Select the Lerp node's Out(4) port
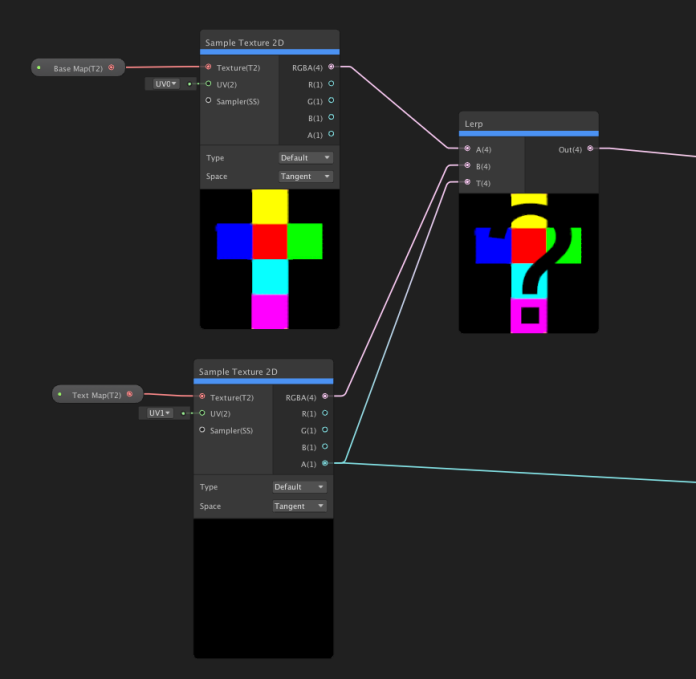Screen dimensions: 696x679 (590, 148)
